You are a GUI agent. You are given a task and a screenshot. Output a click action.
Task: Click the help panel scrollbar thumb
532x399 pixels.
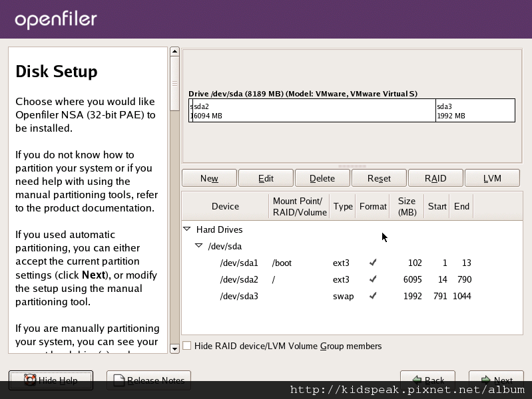174,83
